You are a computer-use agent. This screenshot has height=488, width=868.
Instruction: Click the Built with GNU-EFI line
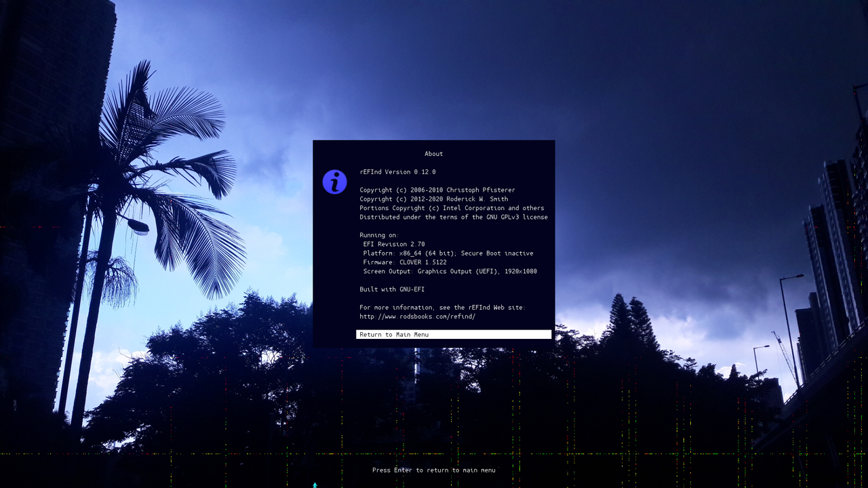(x=392, y=289)
